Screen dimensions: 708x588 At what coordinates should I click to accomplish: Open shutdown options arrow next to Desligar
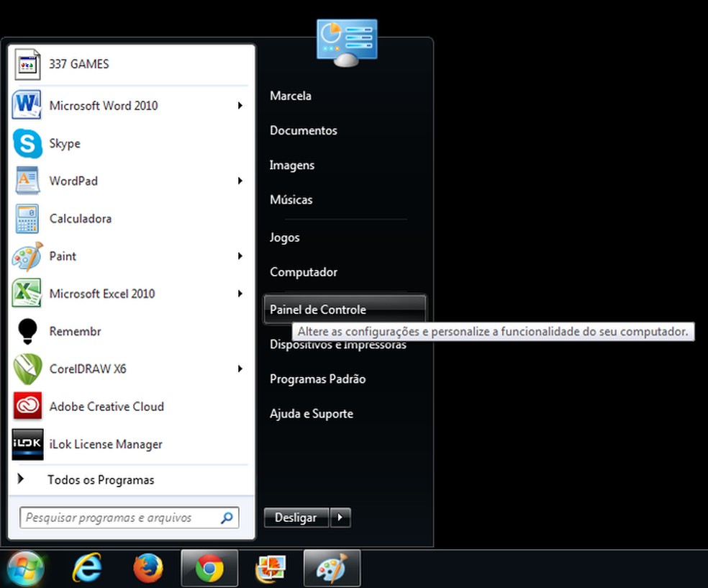pos(340,517)
